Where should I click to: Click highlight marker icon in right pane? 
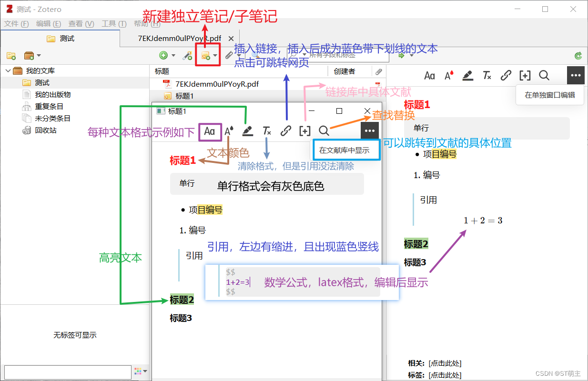tap(467, 75)
